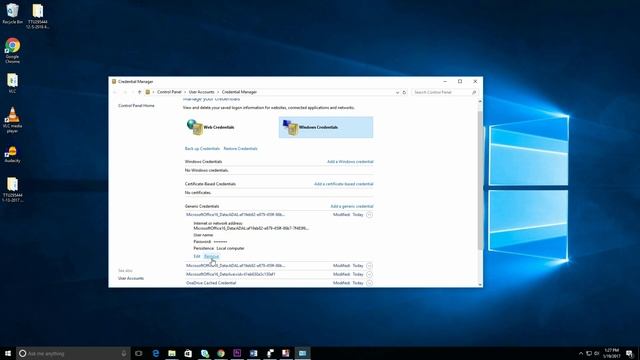Open the Action Center notifications icon

pyautogui.click(x=629, y=353)
